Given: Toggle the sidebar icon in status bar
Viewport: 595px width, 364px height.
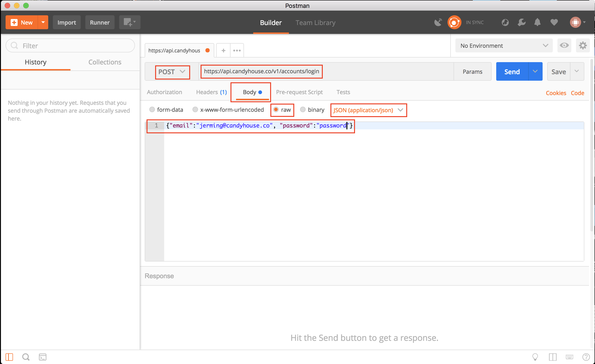Looking at the screenshot, I should tap(9, 357).
